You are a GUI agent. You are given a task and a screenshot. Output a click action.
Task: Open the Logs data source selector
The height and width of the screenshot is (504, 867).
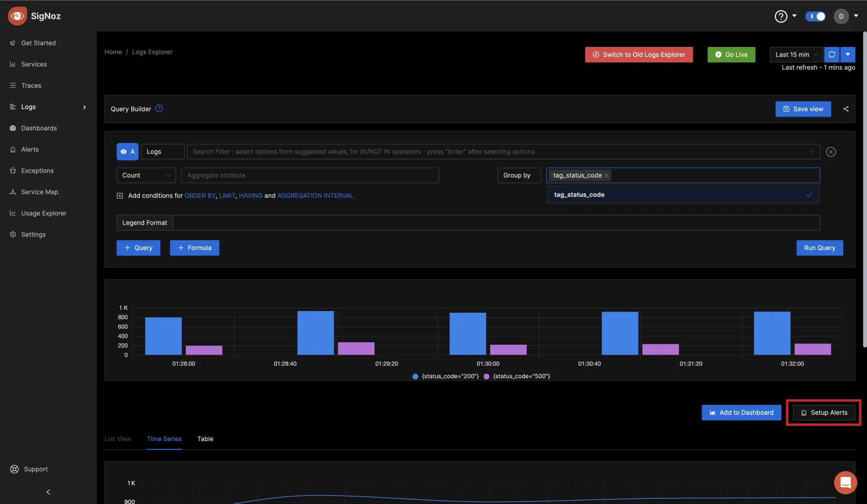click(162, 151)
